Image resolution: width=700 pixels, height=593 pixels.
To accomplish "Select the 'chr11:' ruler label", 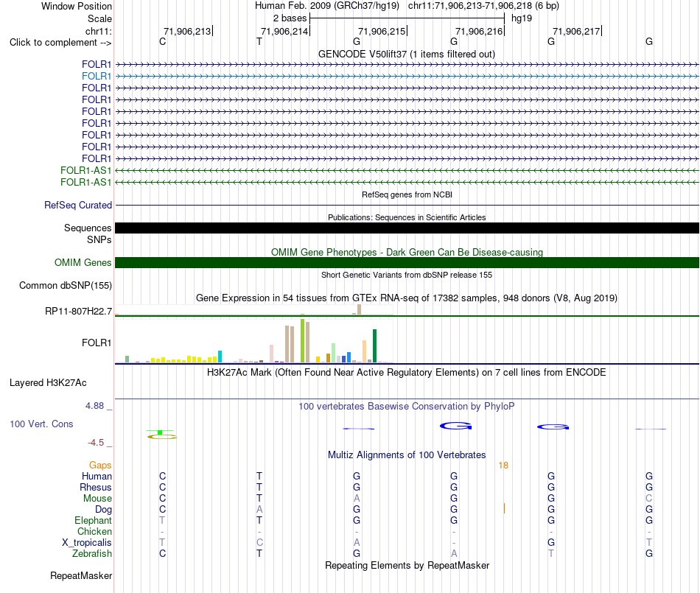I will point(99,31).
